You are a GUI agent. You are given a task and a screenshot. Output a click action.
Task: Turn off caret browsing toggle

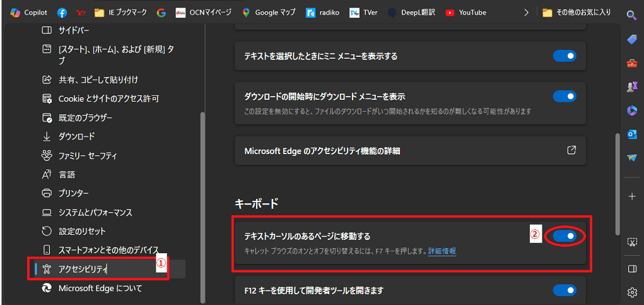[565, 236]
